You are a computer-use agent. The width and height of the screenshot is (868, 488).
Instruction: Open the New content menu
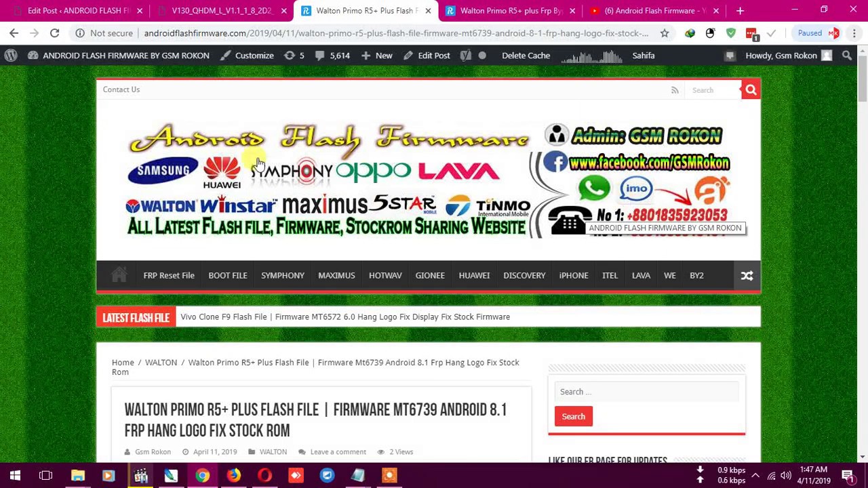(x=376, y=56)
